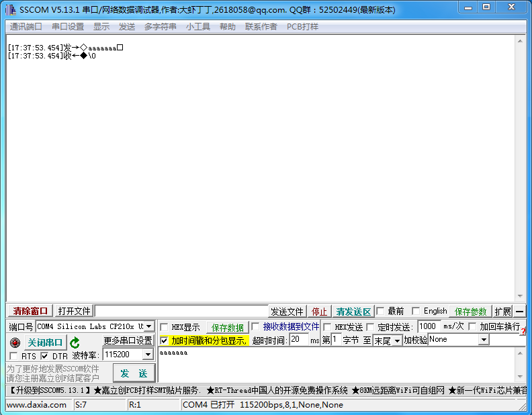Viewport: 532px width, 415px height.
Task: Click COM4 已打开 115200bps status text
Action: click(263, 405)
